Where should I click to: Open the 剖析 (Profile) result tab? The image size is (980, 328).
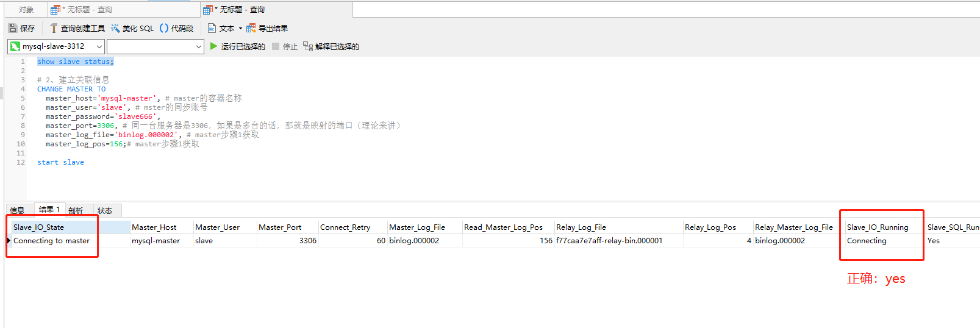(76, 210)
